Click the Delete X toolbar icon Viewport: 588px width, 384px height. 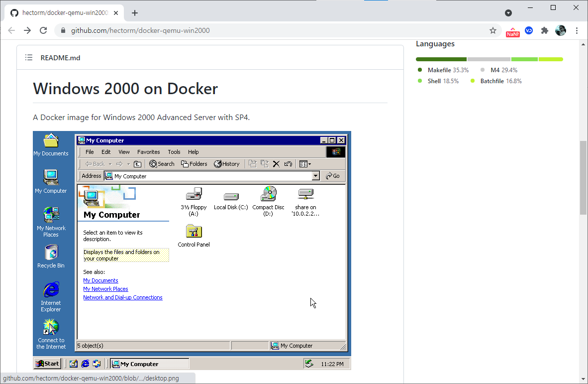pyautogui.click(x=277, y=164)
